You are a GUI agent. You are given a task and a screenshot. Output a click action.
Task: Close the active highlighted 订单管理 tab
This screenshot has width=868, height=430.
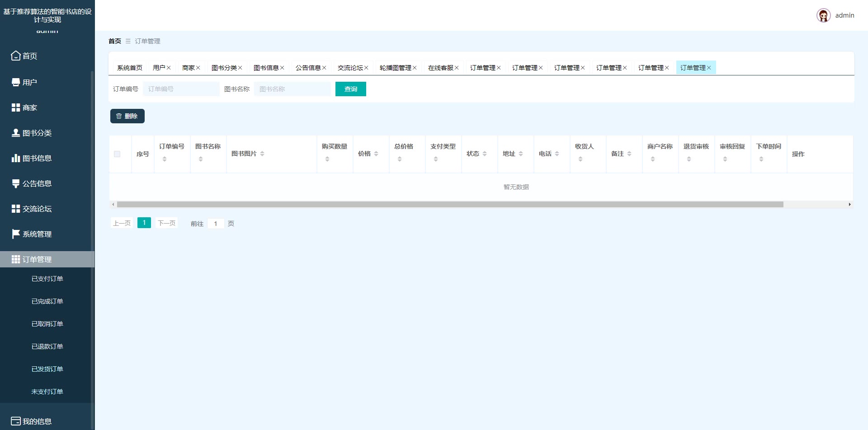tap(709, 68)
